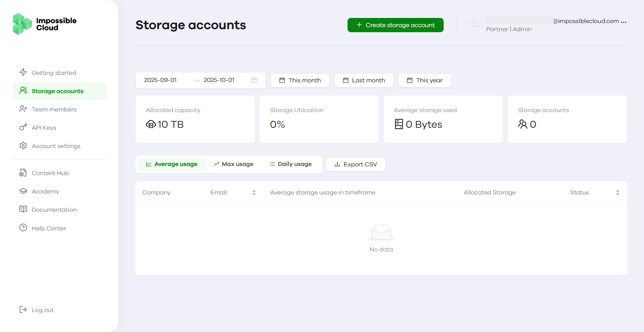Open the Help Center
The image size is (644, 332).
tap(49, 228)
